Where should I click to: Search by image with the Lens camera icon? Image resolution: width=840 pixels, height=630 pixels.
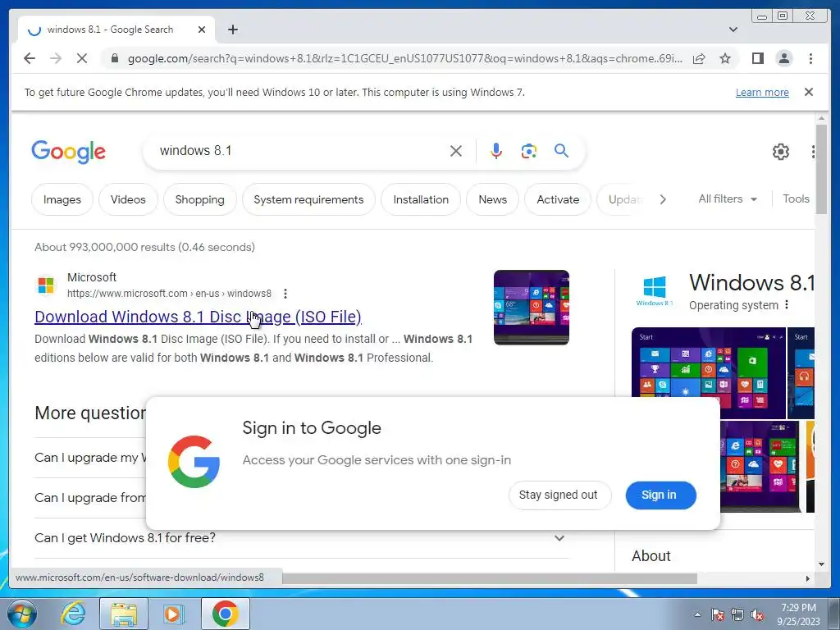(529, 151)
